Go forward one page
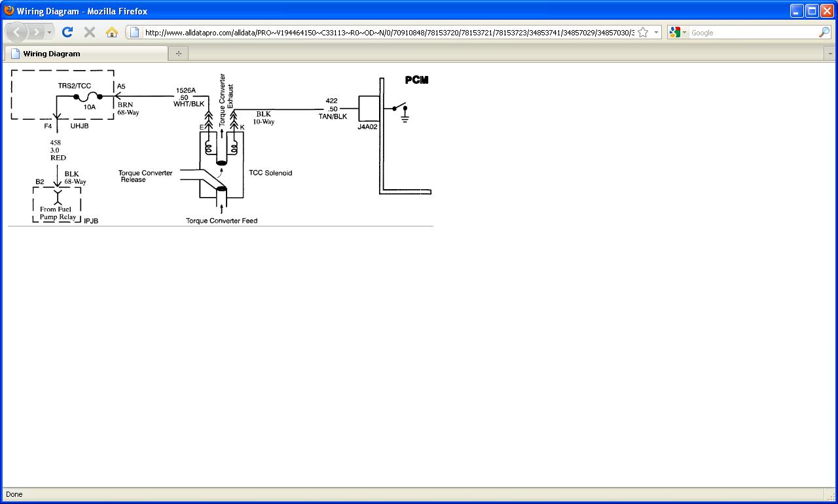 (x=36, y=32)
